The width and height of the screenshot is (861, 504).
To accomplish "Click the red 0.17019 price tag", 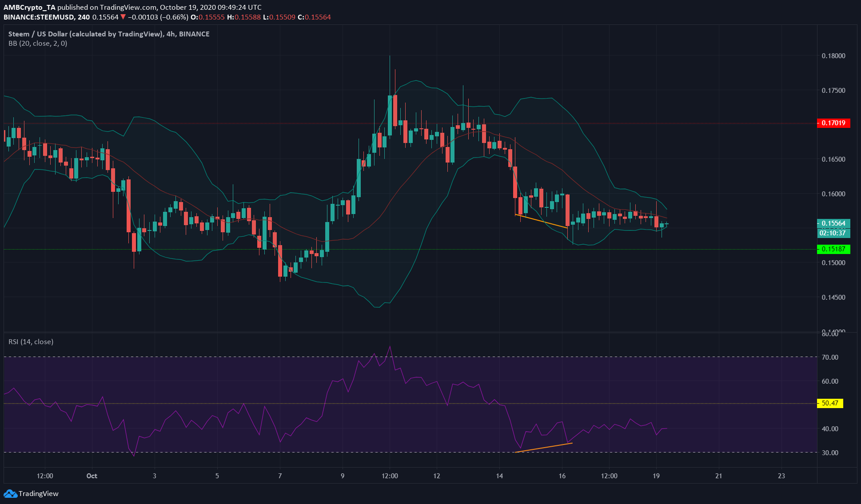I will (833, 123).
